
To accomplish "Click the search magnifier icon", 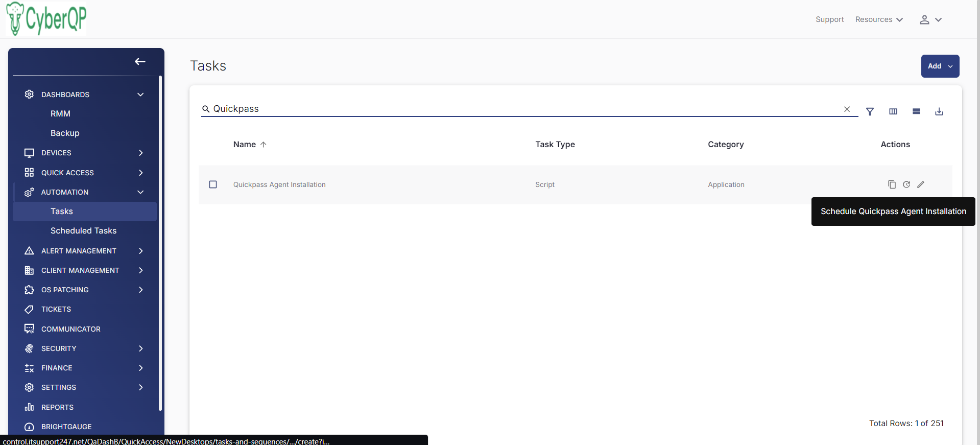I will click(206, 109).
